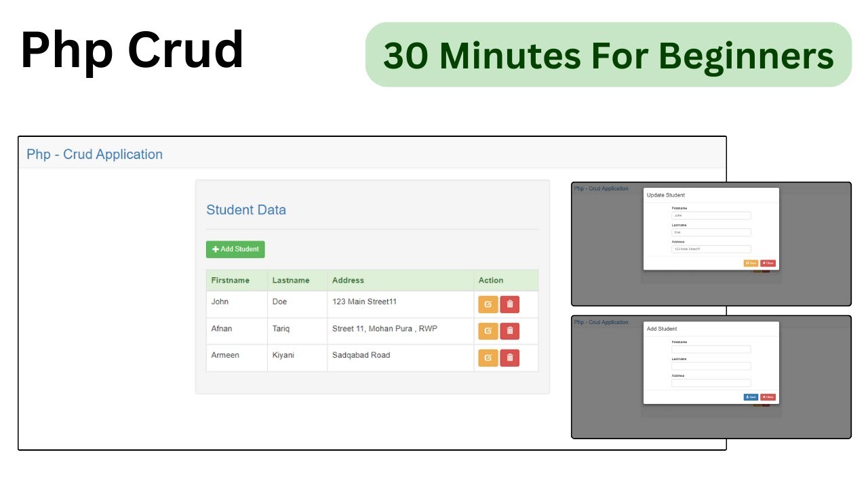Focus the empty Firstname field in Add Student
This screenshot has width=868, height=488.
(711, 350)
